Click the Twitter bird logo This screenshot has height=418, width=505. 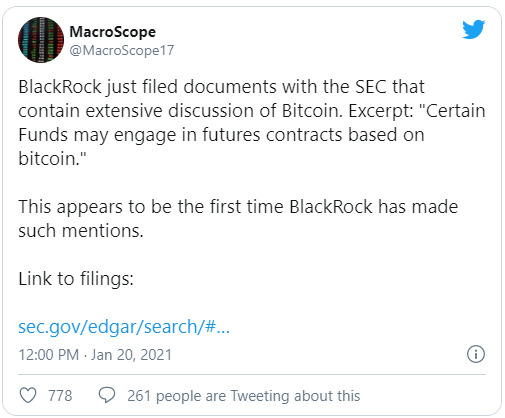tap(473, 29)
